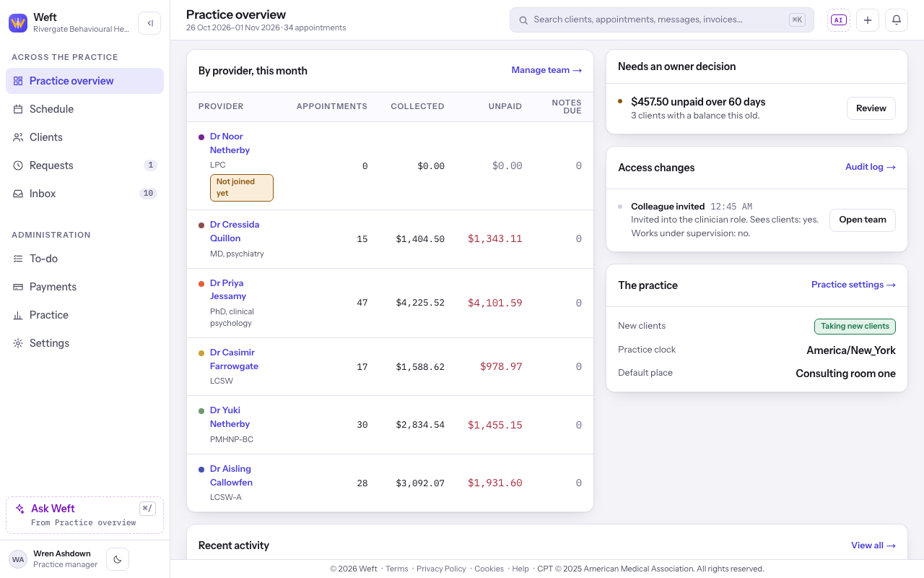
Task: Open the AI assistant icon in header
Action: click(839, 20)
